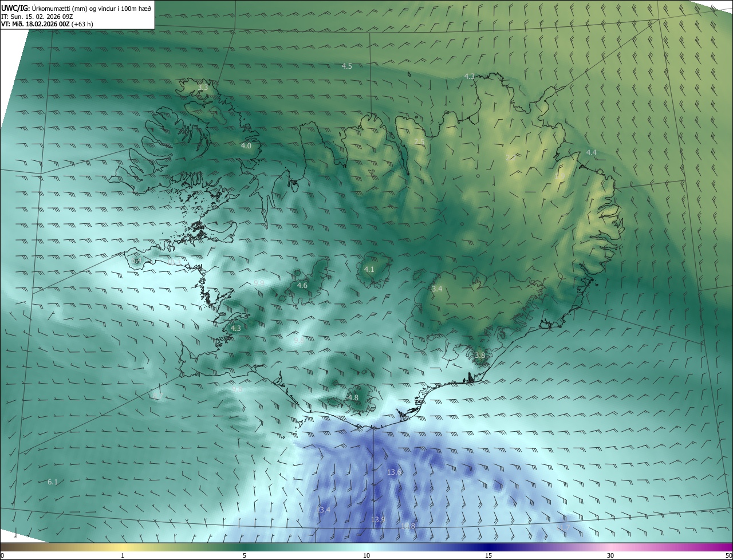Click the 13.6 value label over the sea
The height and width of the screenshot is (560, 733).
click(395, 472)
